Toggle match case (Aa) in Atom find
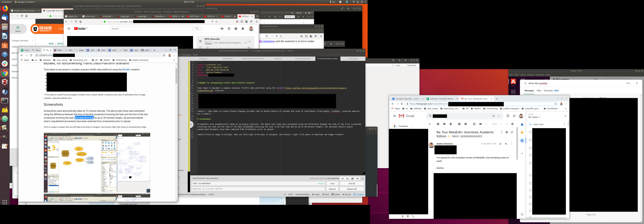This screenshot has height=224, width=644. [x=347, y=178]
